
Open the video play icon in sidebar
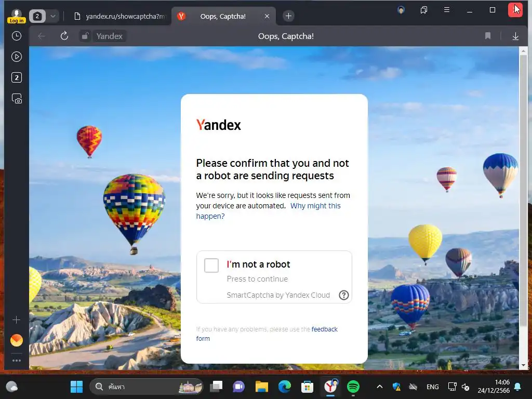point(16,57)
